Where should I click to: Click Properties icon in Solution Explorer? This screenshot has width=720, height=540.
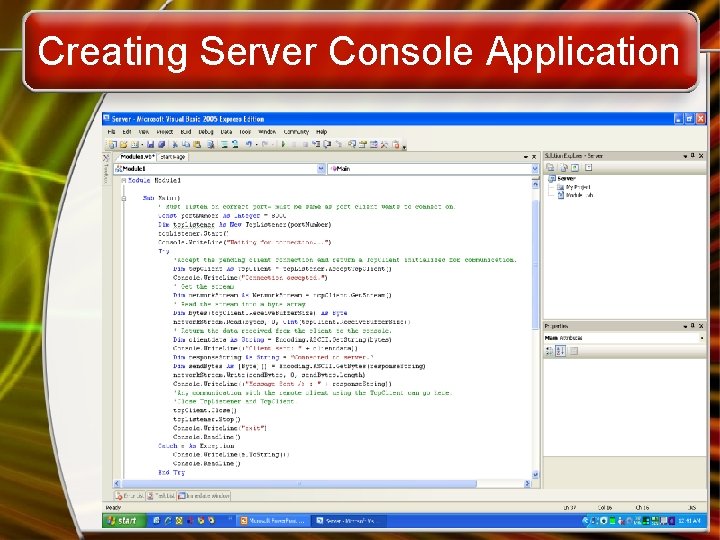click(x=551, y=168)
